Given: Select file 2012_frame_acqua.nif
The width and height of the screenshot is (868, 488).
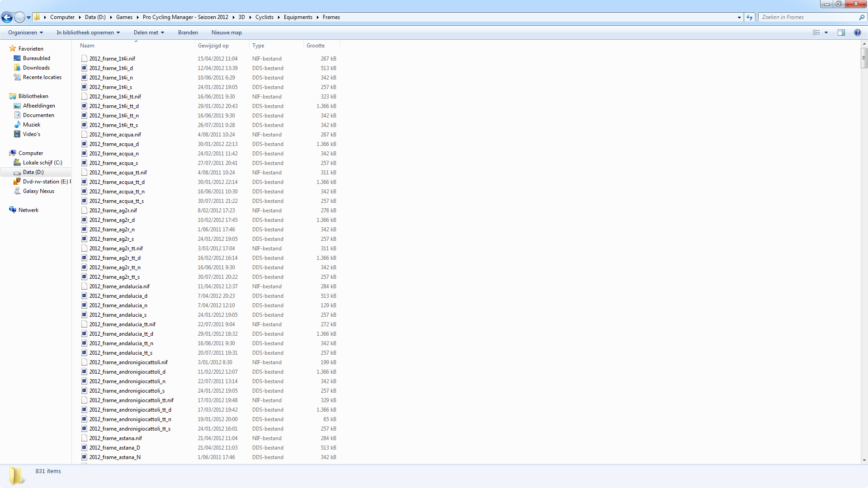Looking at the screenshot, I should click(115, 135).
